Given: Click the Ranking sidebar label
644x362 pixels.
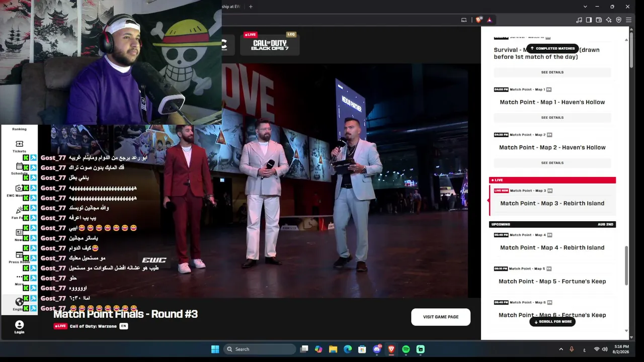Looking at the screenshot, I should pos(19,129).
